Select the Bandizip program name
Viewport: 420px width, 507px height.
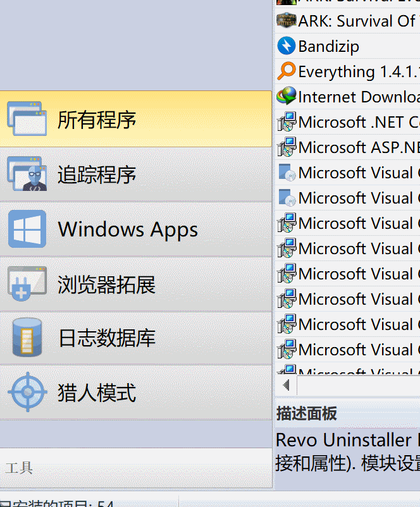pos(328,46)
